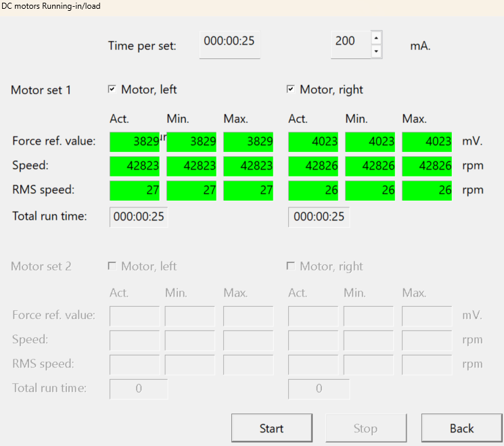Click Motor set 2 left total run time
Viewport: 504px width, 446px height.
click(139, 389)
